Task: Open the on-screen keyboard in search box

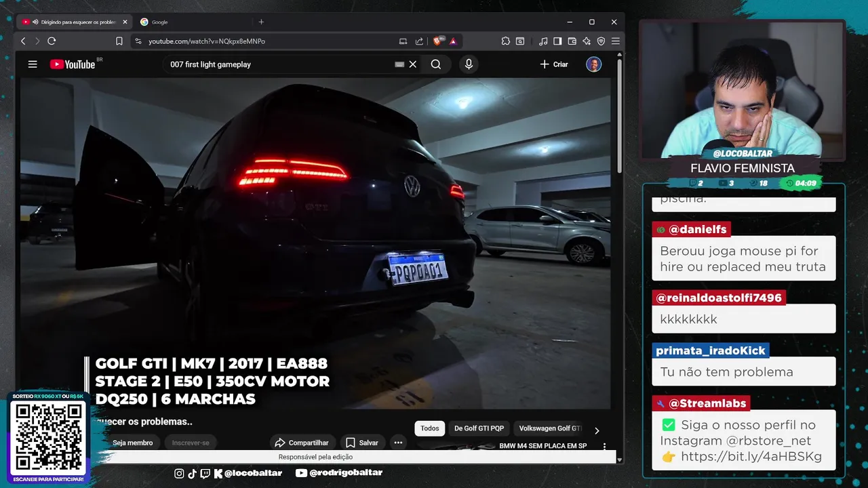Action: coord(399,64)
